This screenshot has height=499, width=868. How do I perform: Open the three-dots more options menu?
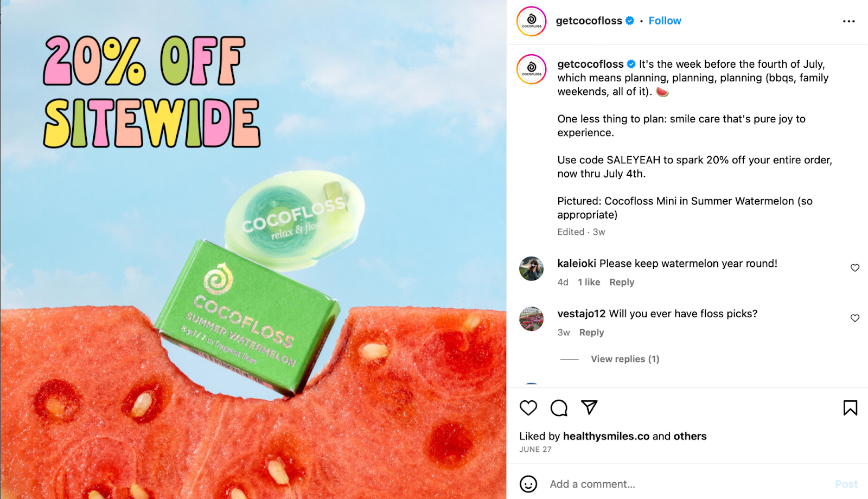coord(849,21)
